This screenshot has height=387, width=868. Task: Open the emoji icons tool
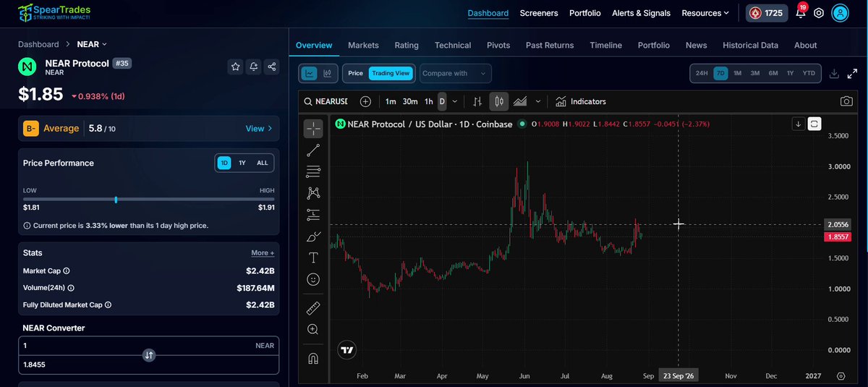[313, 279]
